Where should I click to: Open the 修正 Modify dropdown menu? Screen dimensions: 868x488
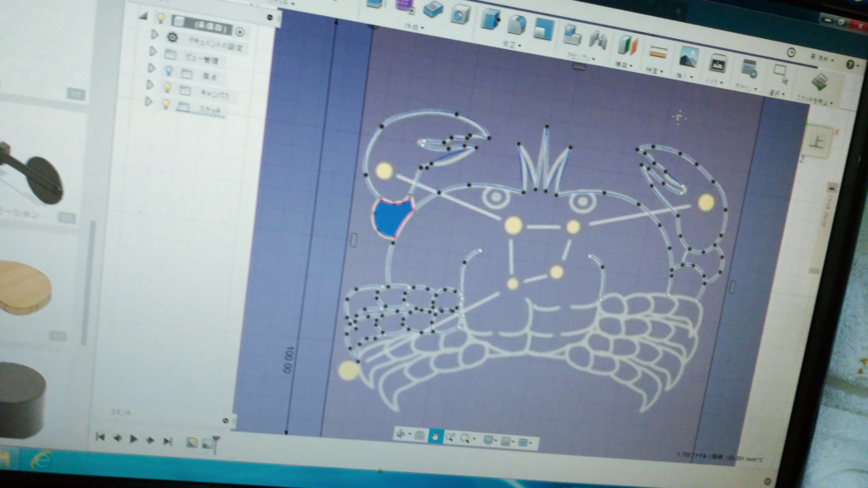coord(511,44)
